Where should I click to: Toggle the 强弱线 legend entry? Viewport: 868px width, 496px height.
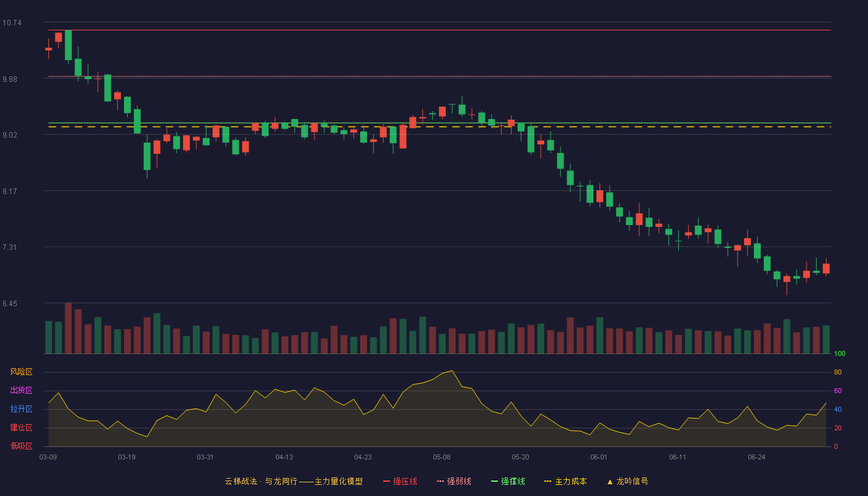click(x=454, y=481)
